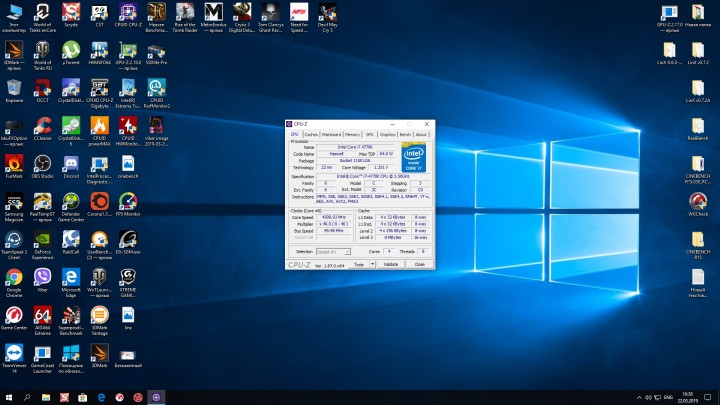Open the Heaven Benchmark desktop shortcut
This screenshot has height=405, width=720.
pyautogui.click(x=156, y=17)
